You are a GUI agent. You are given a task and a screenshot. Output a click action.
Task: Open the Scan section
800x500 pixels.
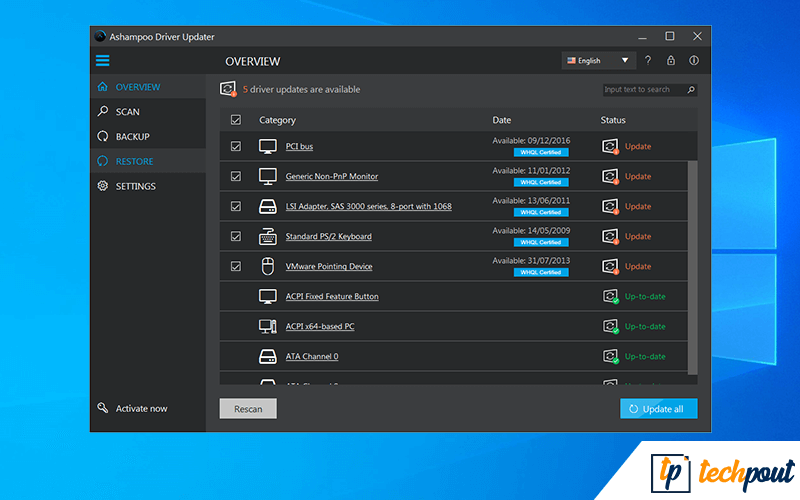148,112
